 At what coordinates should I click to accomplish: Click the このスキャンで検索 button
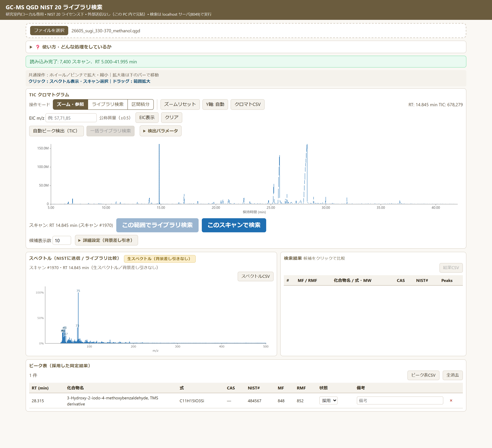coord(234,225)
